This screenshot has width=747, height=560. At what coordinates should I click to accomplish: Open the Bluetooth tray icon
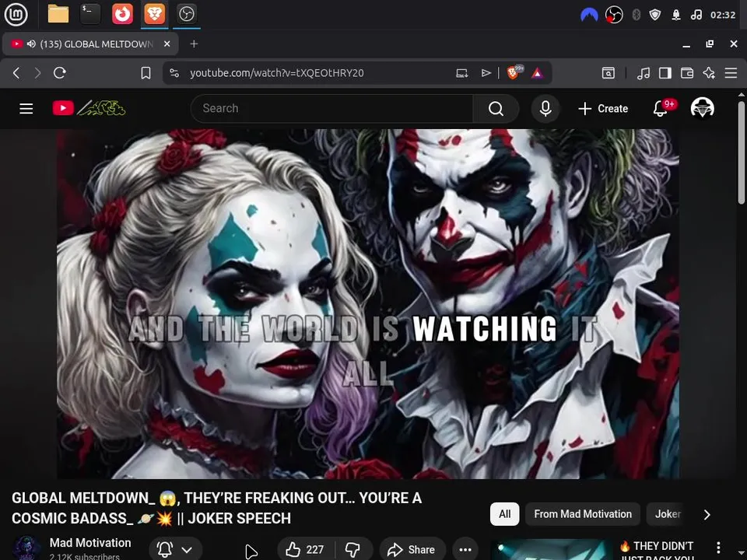(636, 15)
